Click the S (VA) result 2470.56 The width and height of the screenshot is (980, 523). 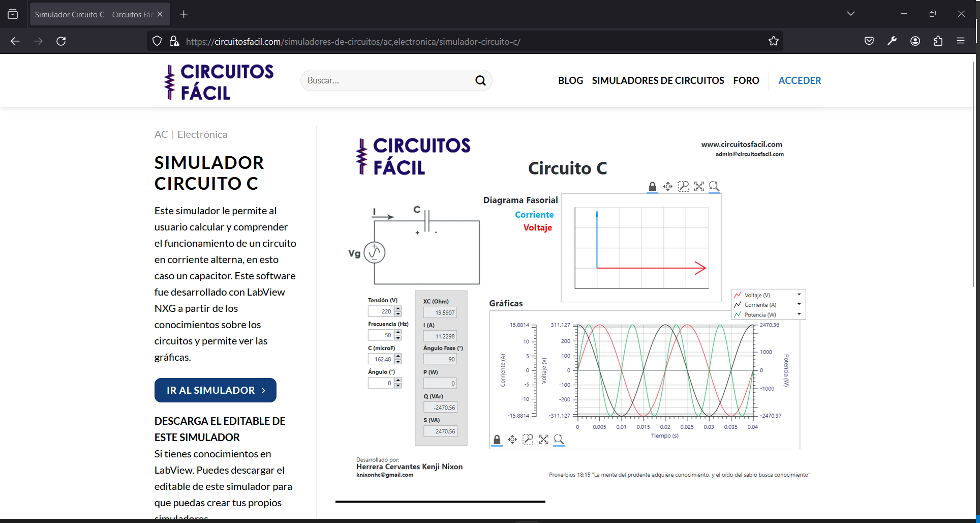(x=440, y=431)
